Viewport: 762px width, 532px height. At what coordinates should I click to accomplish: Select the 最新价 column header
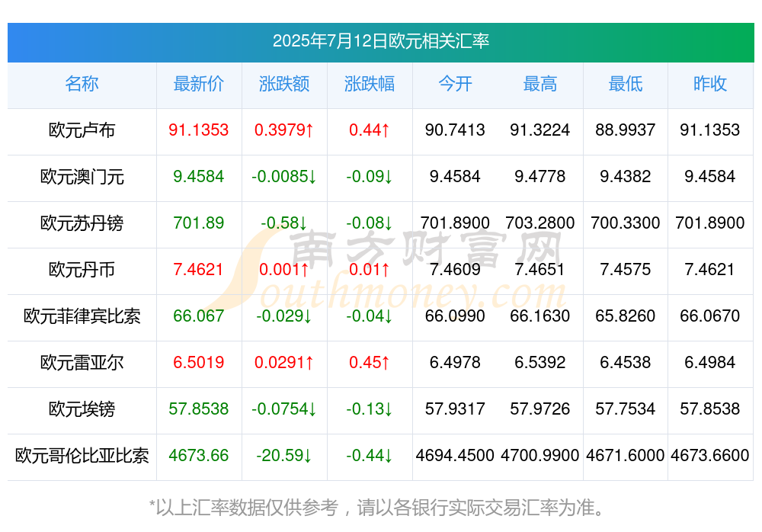pyautogui.click(x=198, y=84)
